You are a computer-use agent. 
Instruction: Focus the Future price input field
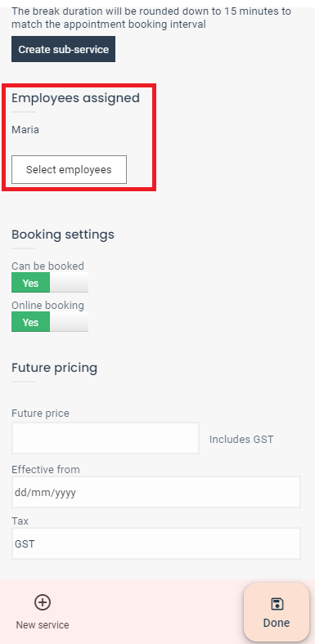click(106, 438)
